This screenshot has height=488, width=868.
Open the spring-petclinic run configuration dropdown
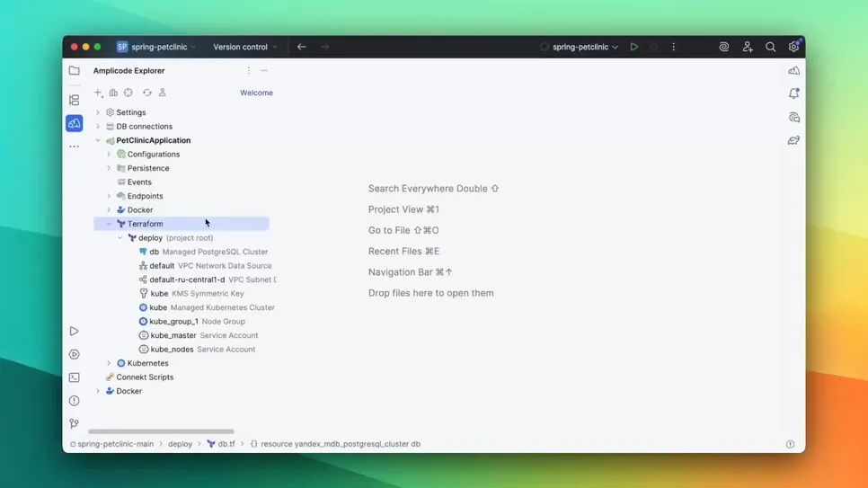point(580,47)
